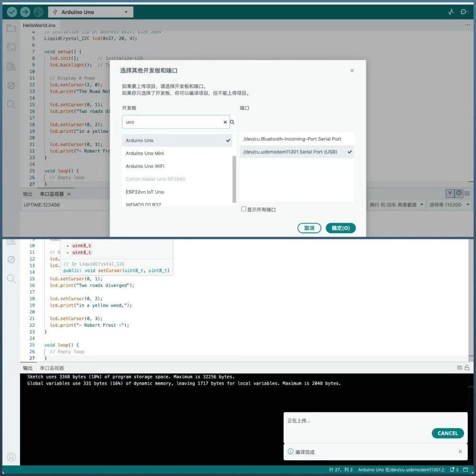This screenshot has height=476, width=476.
Task: Select /dev/cu.usbmodem11301 Serial Port (USB)
Action: click(x=297, y=152)
